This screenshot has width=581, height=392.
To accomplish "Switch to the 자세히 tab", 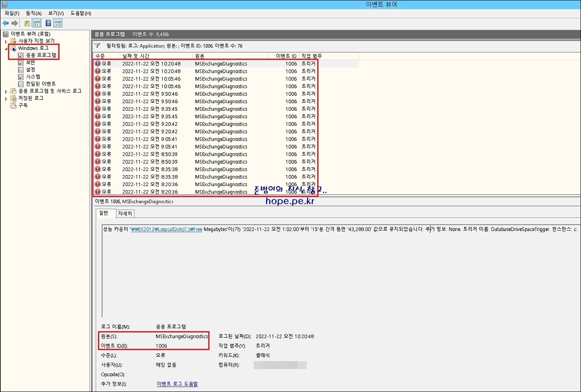I will pos(125,213).
